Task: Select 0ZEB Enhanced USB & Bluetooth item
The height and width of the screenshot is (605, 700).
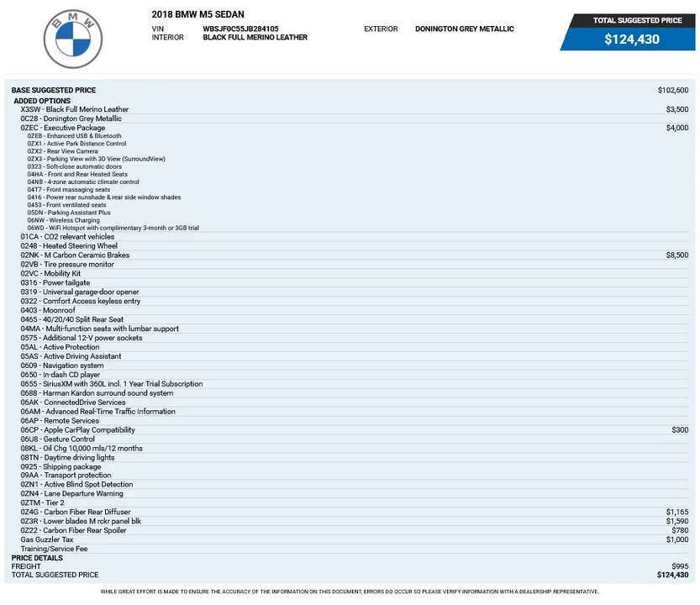Action: point(74,136)
